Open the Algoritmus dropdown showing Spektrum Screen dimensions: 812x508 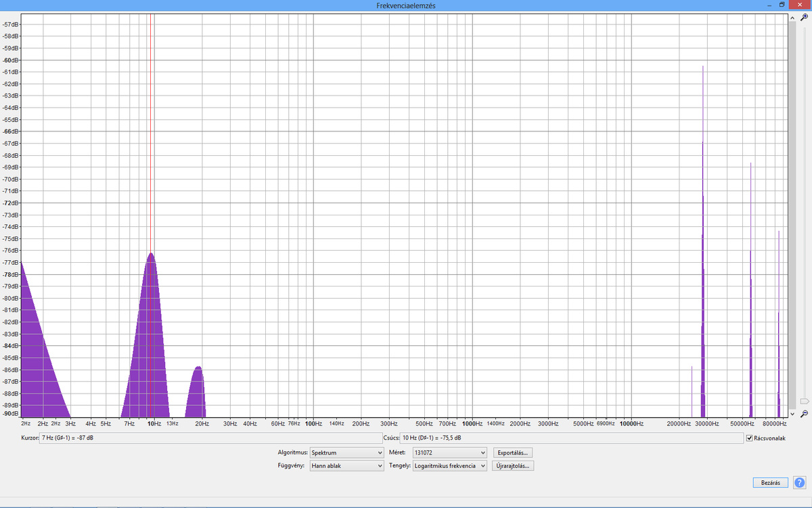346,452
